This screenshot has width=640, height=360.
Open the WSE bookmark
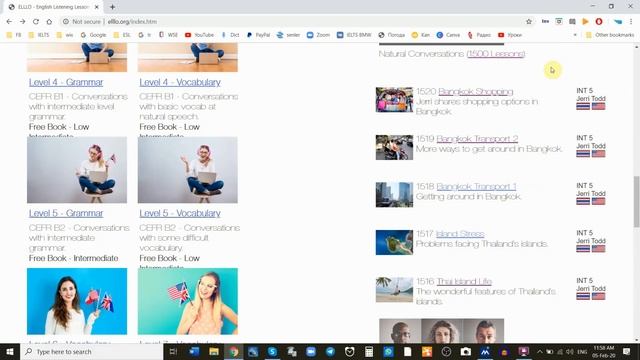pyautogui.click(x=168, y=35)
